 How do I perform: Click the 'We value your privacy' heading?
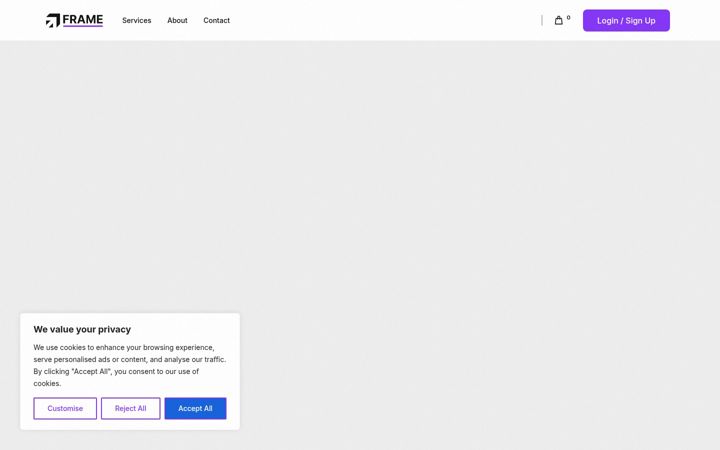(x=82, y=329)
